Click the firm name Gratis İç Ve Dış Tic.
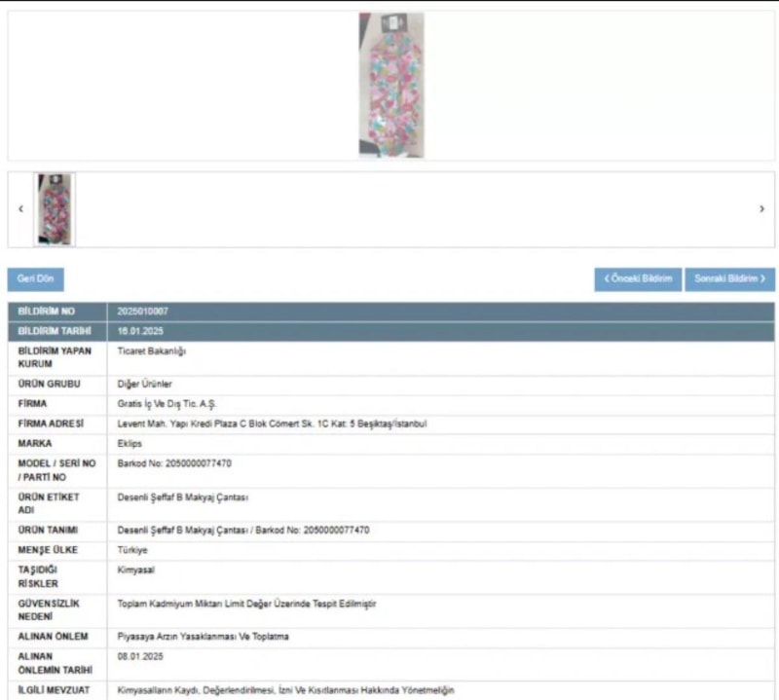This screenshot has height=700, width=779. 165,404
